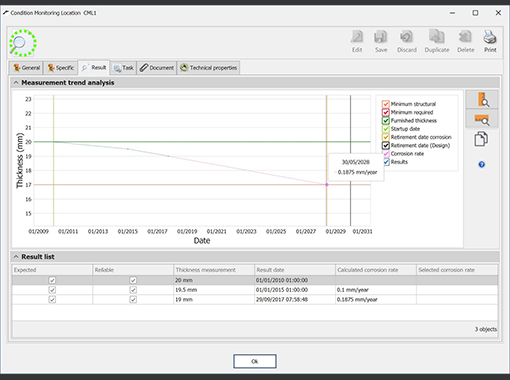Toggle Expected checkbox in 20 mm row
510x380 pixels.
coord(52,280)
